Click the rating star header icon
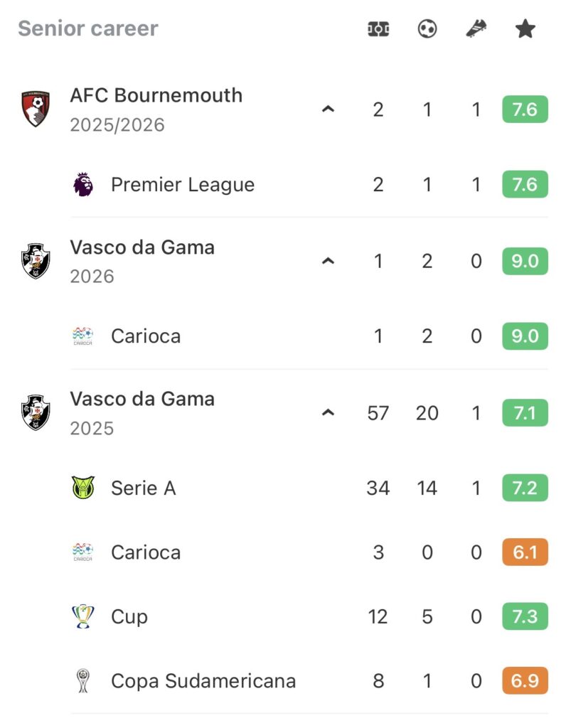The width and height of the screenshot is (561, 728). click(525, 29)
